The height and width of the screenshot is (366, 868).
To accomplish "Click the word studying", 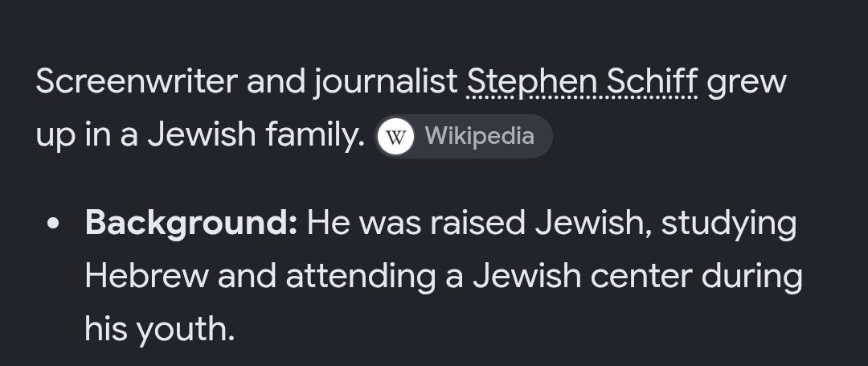I will point(728,224).
